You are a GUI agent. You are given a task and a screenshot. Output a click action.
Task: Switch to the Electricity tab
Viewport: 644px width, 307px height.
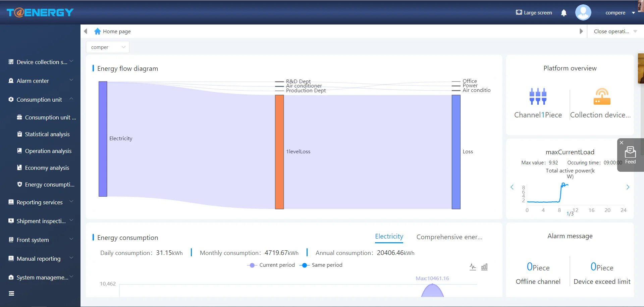coord(389,237)
